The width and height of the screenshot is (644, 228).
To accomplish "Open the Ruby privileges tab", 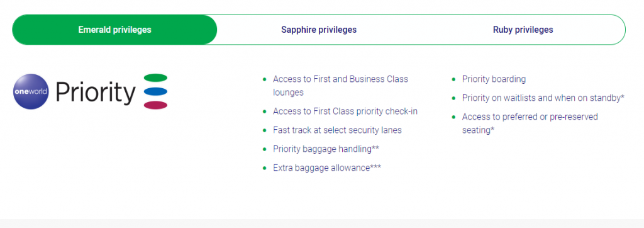I will pyautogui.click(x=523, y=30).
